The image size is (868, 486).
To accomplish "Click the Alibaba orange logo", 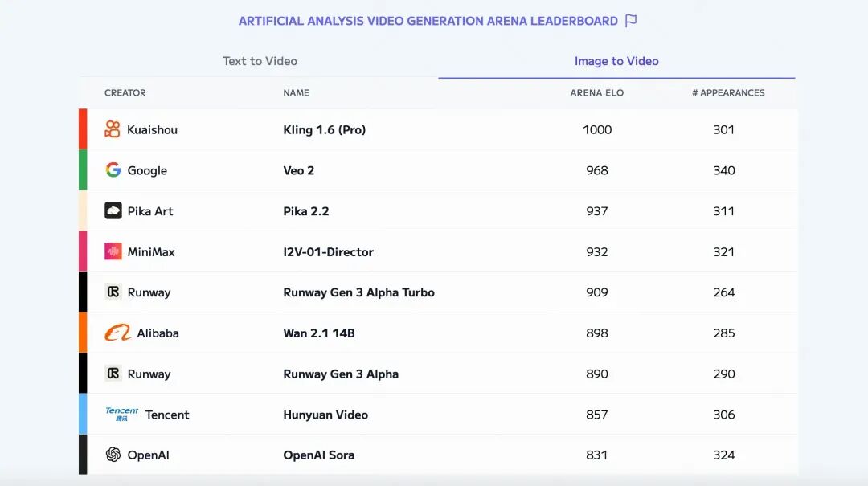I will point(117,333).
